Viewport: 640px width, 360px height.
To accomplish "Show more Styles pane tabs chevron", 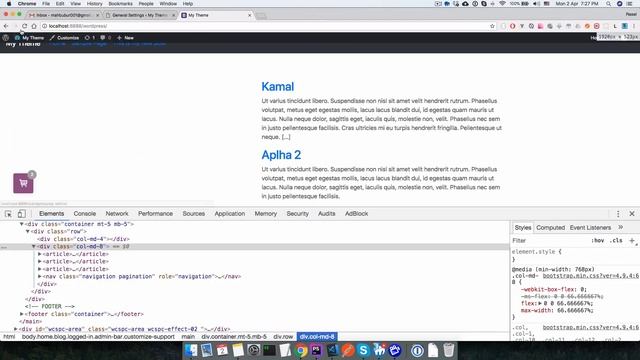I will 620,227.
